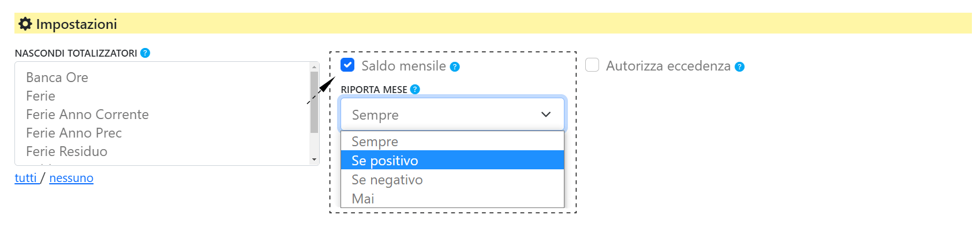Click help icon beside Autorizza eccedenza
The width and height of the screenshot is (980, 230).
pyautogui.click(x=739, y=66)
